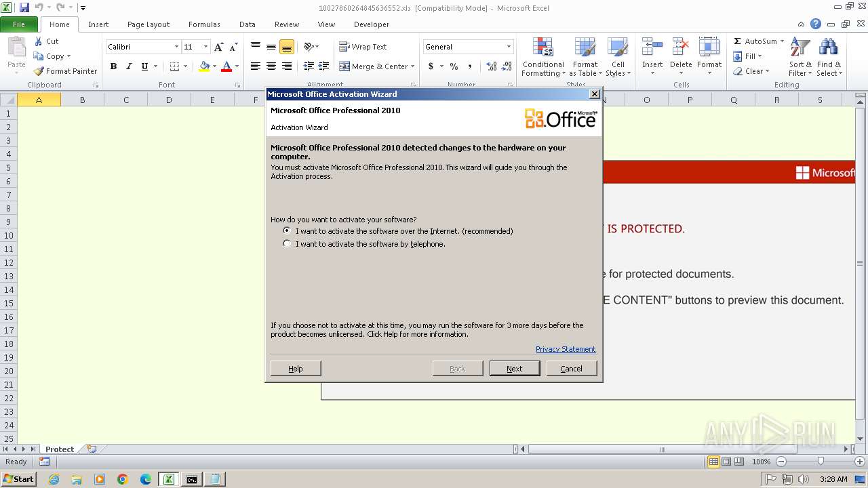
Task: Open Sort & Filter menu
Action: pyautogui.click(x=800, y=58)
